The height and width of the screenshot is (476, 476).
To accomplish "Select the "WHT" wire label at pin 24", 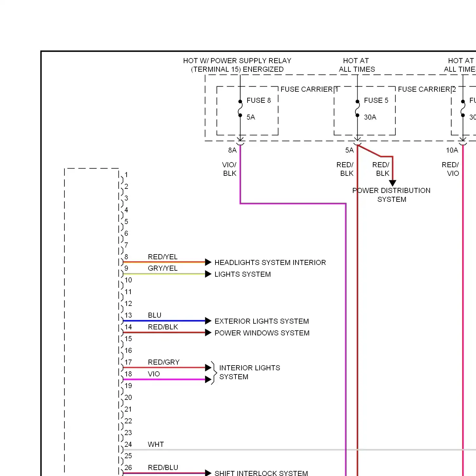I will [x=156, y=444].
